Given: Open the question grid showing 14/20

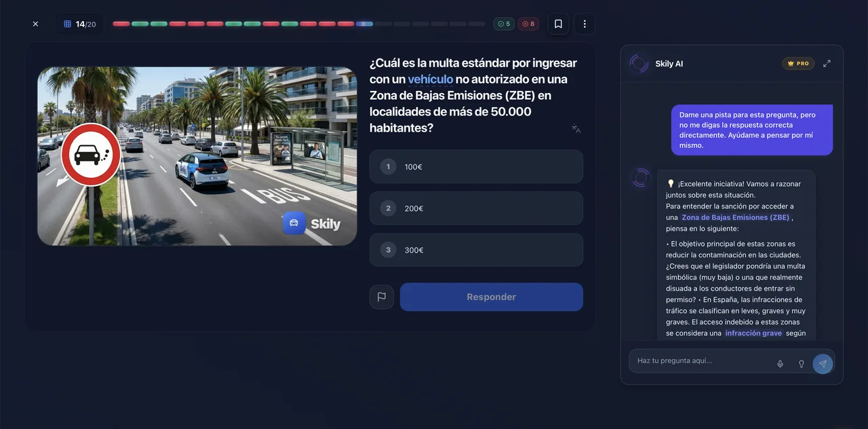Looking at the screenshot, I should 80,24.
